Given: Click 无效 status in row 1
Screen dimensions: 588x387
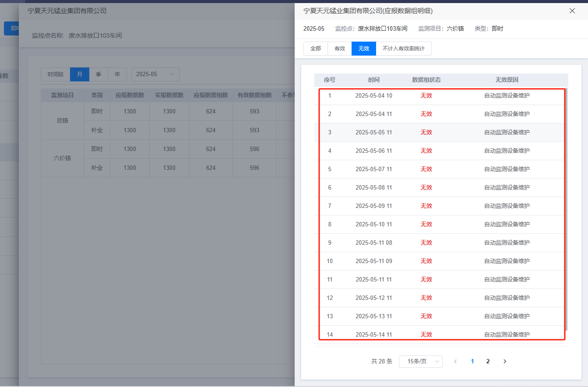Looking at the screenshot, I should (x=426, y=95).
